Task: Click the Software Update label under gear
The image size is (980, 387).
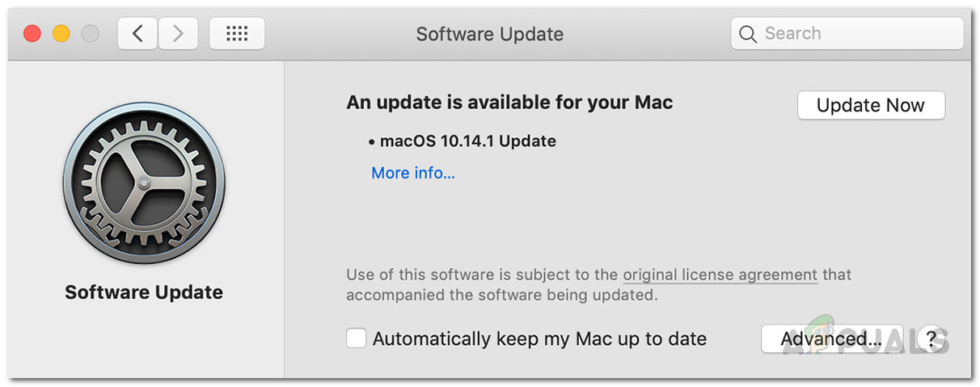Action: pyautogui.click(x=144, y=292)
